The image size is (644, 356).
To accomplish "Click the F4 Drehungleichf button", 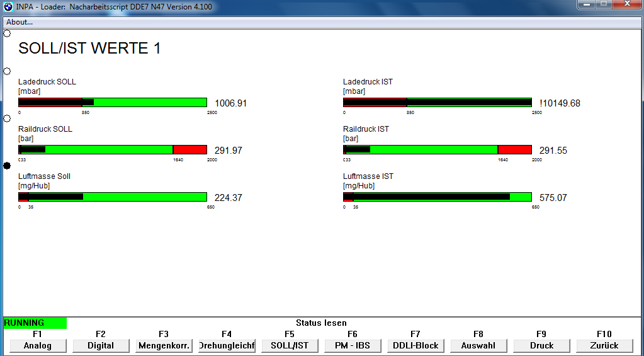I will click(x=227, y=345).
